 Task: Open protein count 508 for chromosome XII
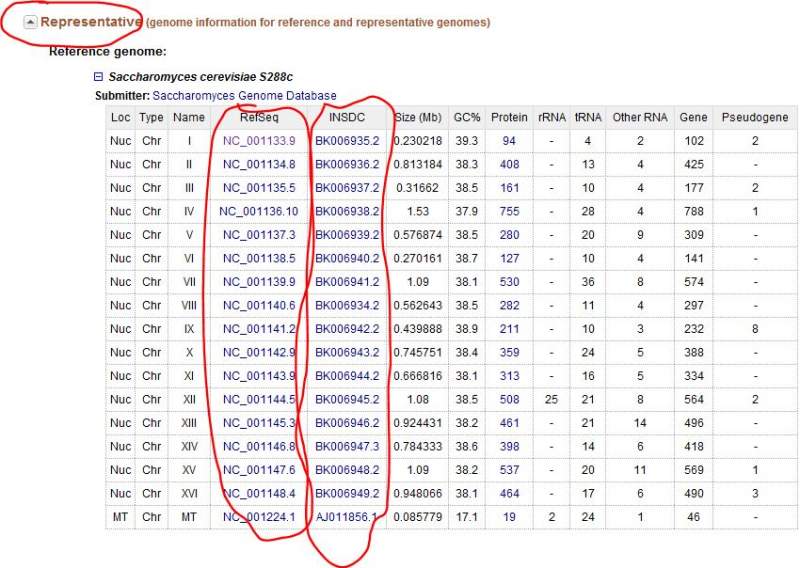[x=509, y=399]
